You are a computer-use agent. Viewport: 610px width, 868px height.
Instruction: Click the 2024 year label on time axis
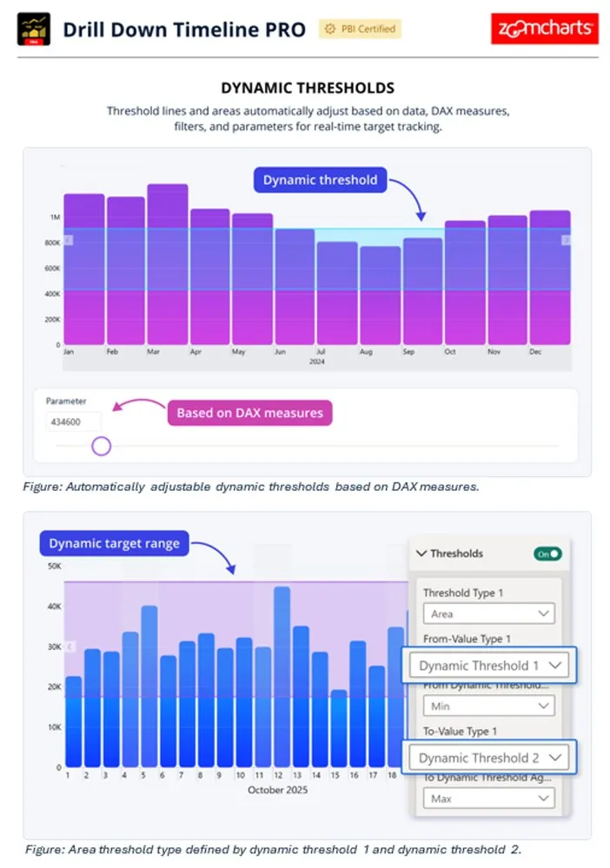(316, 361)
